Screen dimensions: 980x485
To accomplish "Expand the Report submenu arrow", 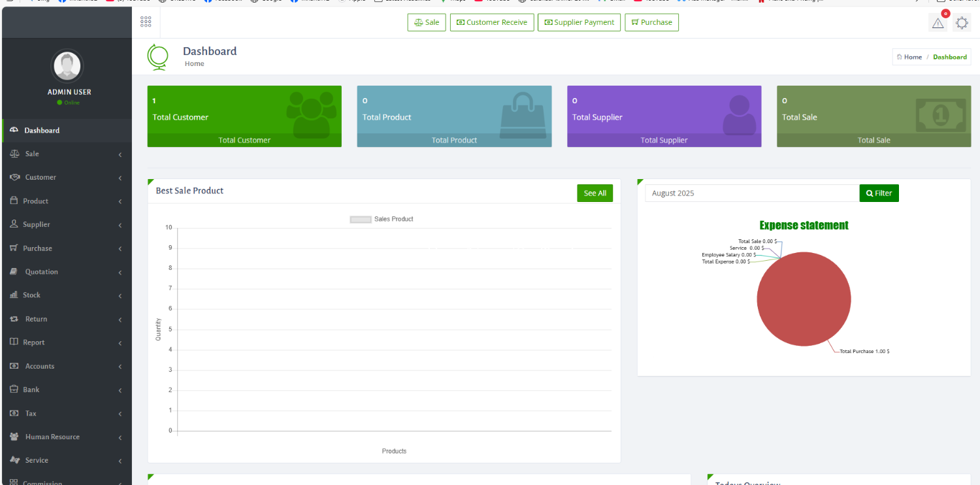I will click(120, 343).
